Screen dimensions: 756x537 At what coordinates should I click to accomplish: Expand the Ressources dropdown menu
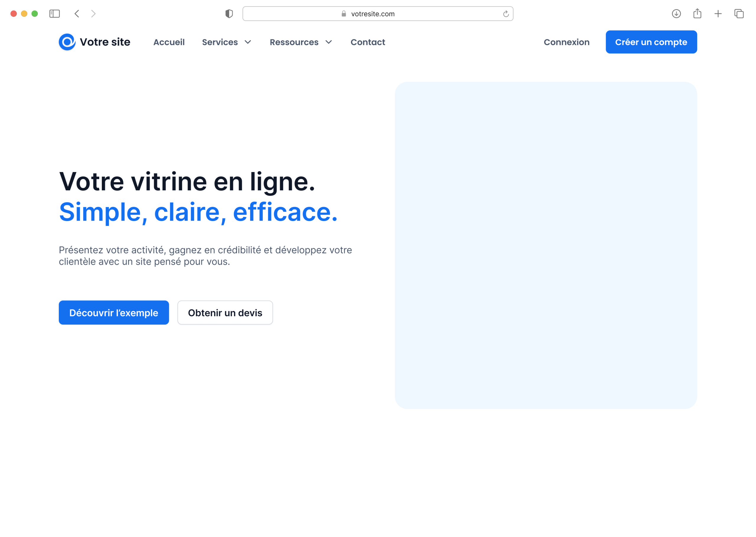(x=300, y=42)
